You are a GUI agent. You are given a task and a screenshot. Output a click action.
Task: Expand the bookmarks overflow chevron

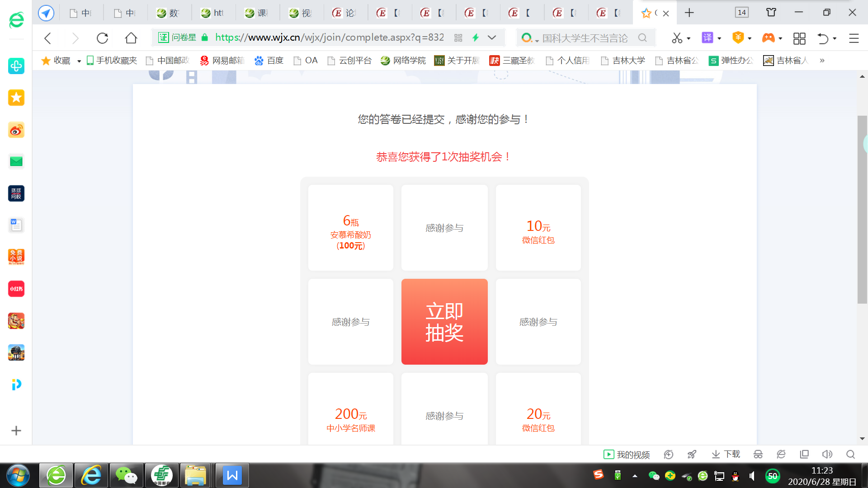click(x=822, y=61)
